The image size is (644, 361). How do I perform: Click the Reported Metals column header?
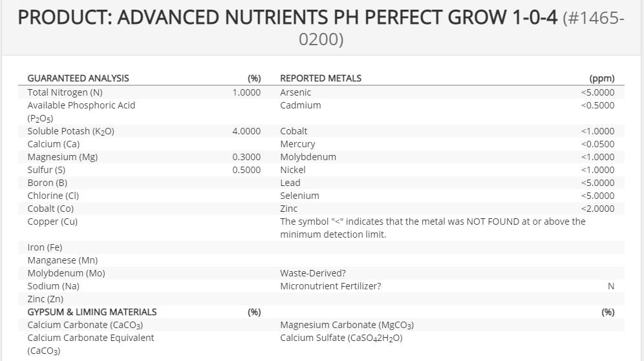click(321, 78)
